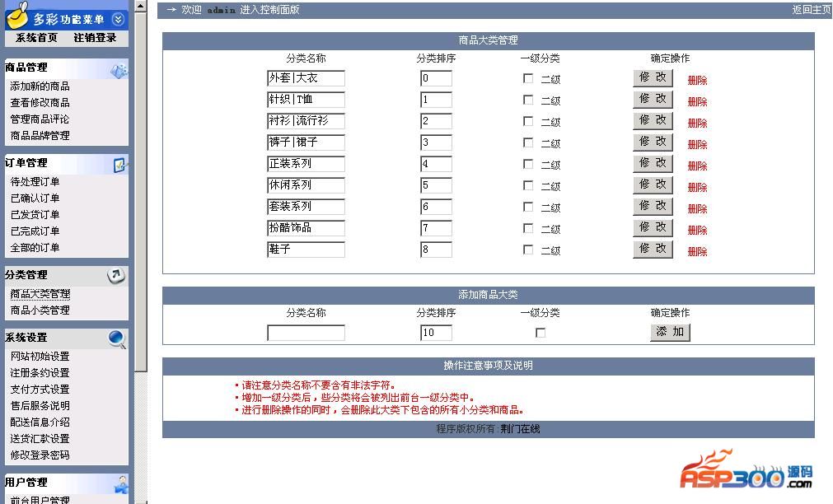Toggle 二级 checkbox for 裤子|裙子

pos(528,142)
